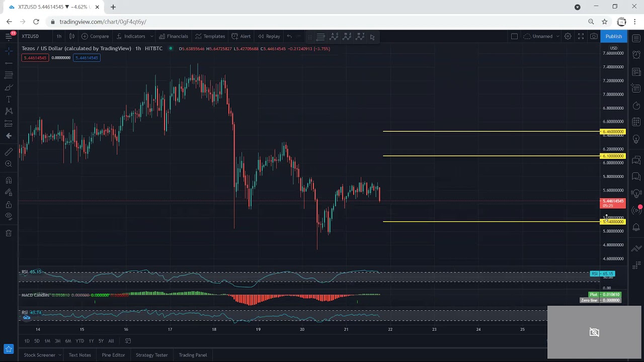Click the Publish button
Screen dimensions: 644x362
tap(613, 36)
